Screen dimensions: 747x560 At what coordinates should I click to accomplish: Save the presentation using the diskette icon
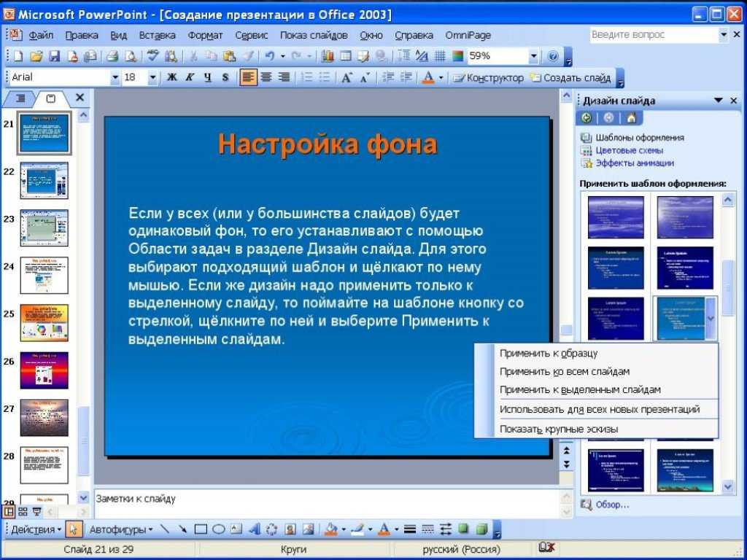coord(54,57)
